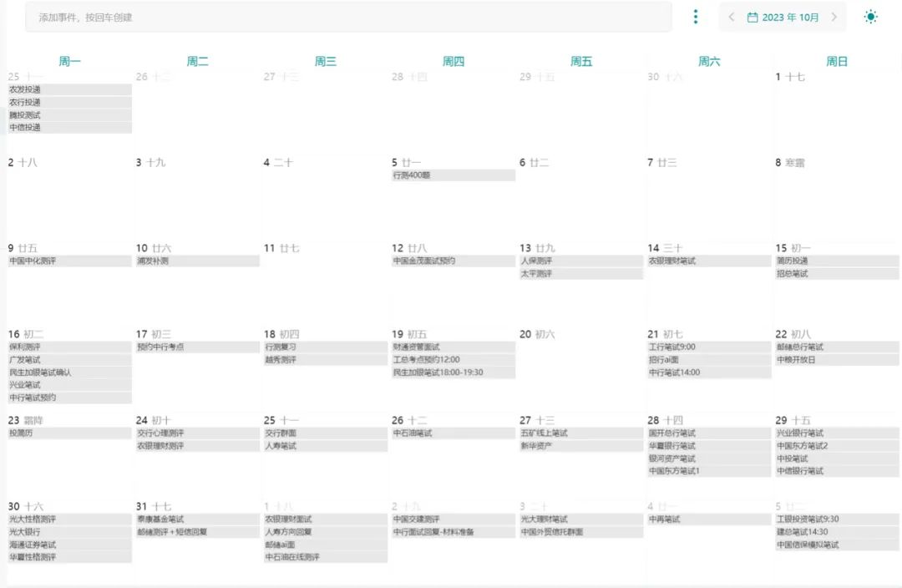Toggle light/dark theme with sun icon
The width and height of the screenshot is (902, 588).
point(871,17)
